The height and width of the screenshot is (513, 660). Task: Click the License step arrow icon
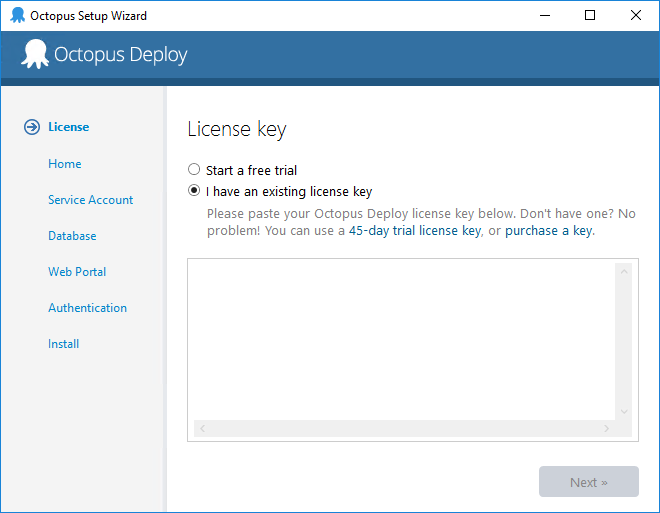(x=32, y=127)
